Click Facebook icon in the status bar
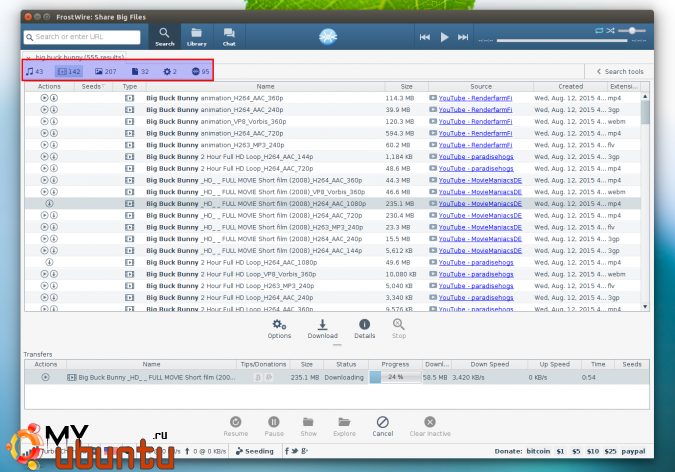This screenshot has width=675, height=472. pos(287,451)
